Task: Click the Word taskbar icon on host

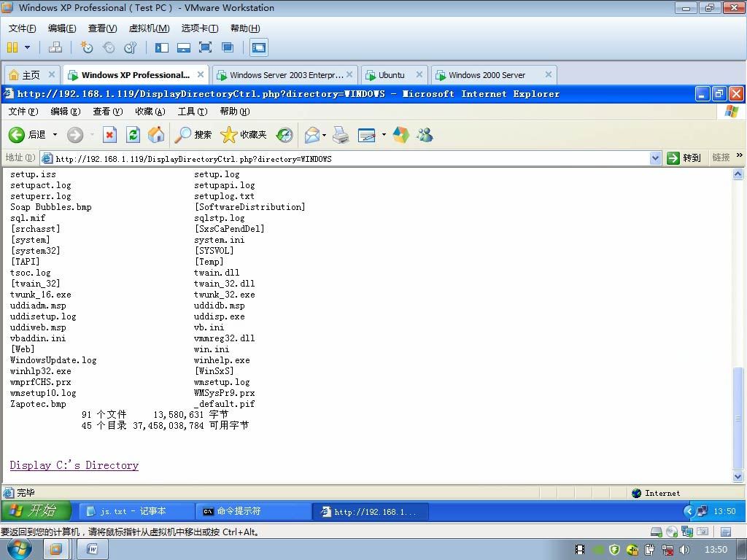Action: tap(93, 550)
